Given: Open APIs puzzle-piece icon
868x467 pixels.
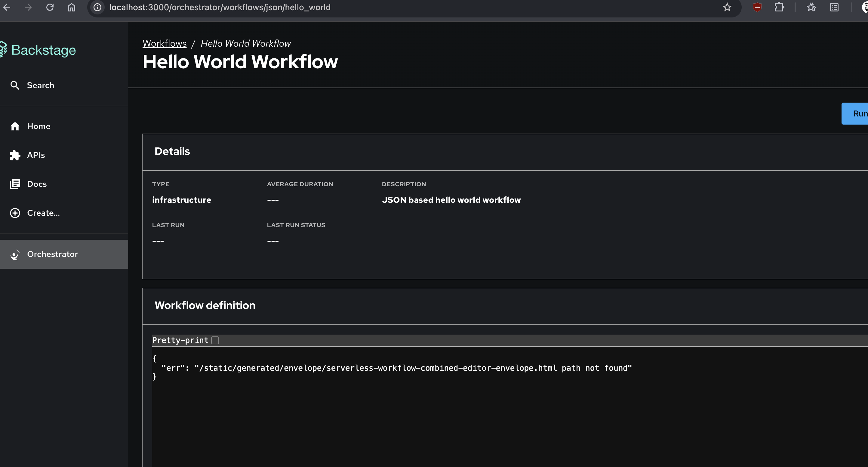Looking at the screenshot, I should click(15, 155).
